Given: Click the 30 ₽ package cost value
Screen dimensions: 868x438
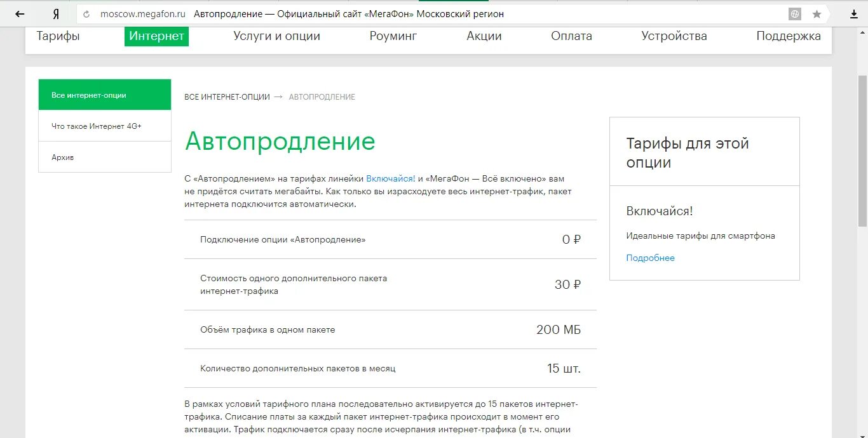Looking at the screenshot, I should [x=567, y=285].
